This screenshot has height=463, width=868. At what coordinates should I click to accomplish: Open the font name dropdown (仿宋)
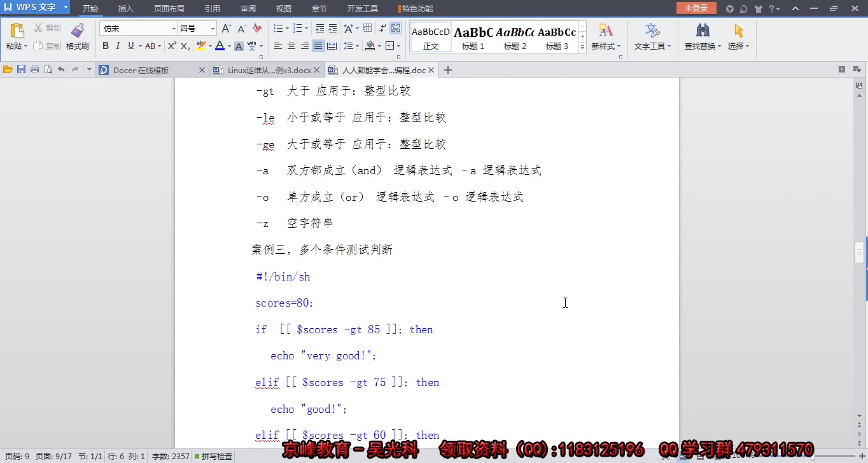[x=174, y=29]
